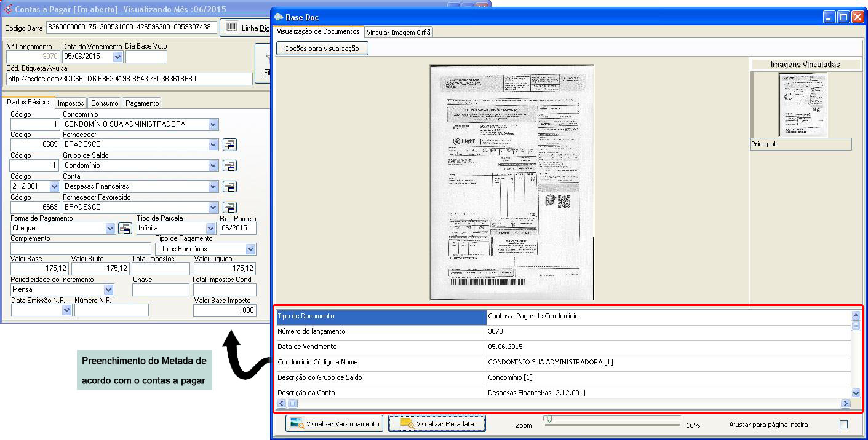Click the Dia Base Vcto field
Image resolution: width=868 pixels, height=440 pixels.
tap(146, 57)
